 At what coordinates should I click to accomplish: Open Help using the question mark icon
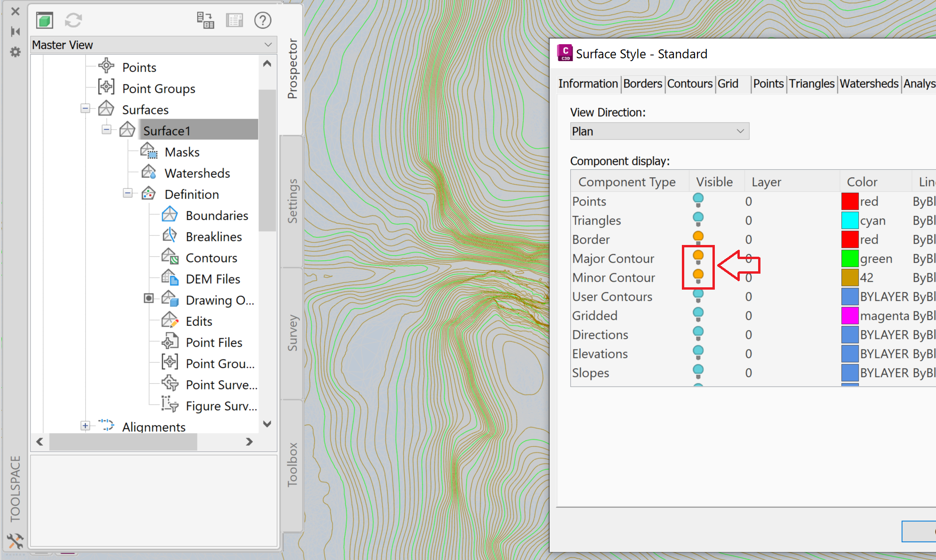263,21
